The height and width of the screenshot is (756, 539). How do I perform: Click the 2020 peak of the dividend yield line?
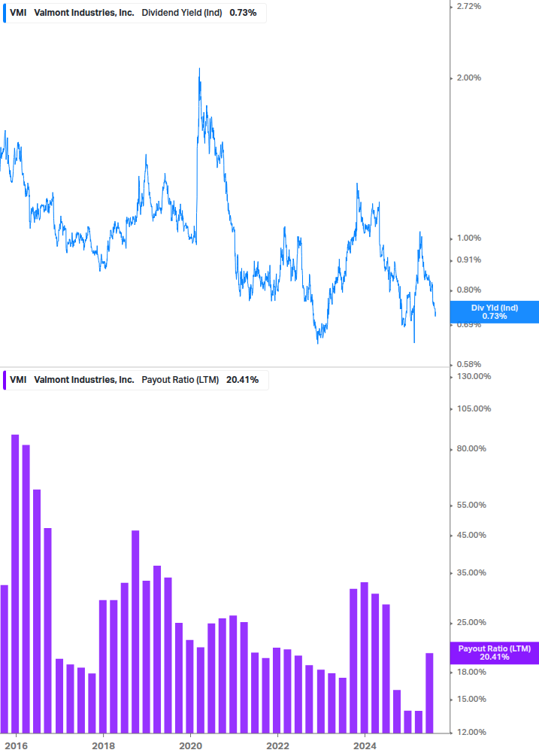pos(199,70)
